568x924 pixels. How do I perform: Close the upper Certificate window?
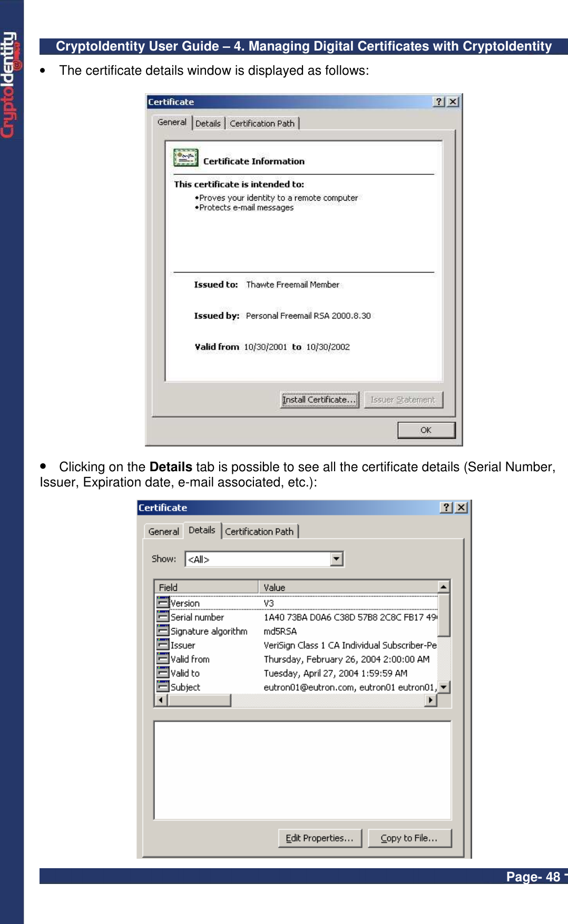[x=453, y=102]
